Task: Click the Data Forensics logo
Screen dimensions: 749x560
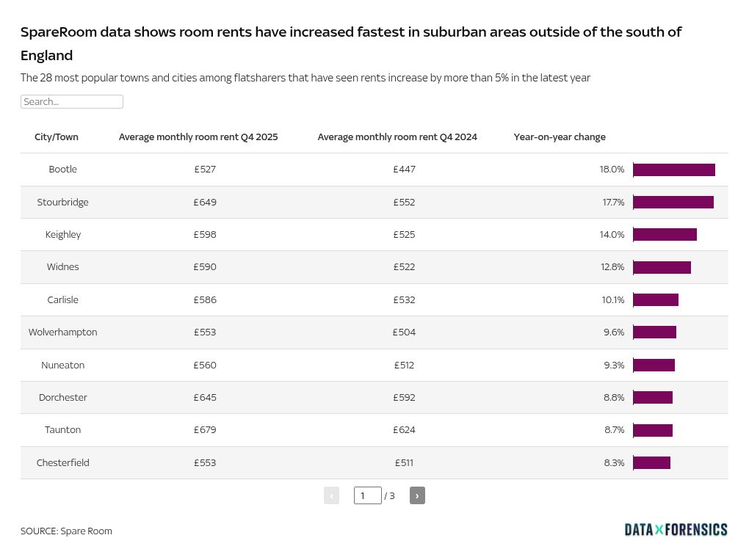Action: [676, 529]
